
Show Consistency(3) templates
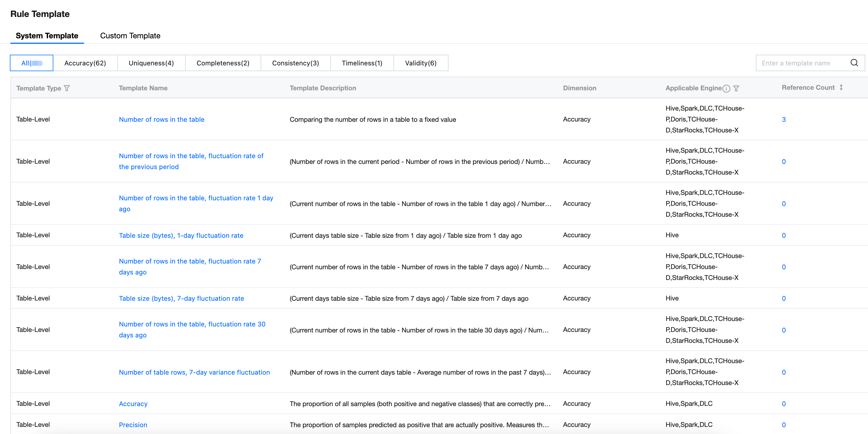[295, 63]
